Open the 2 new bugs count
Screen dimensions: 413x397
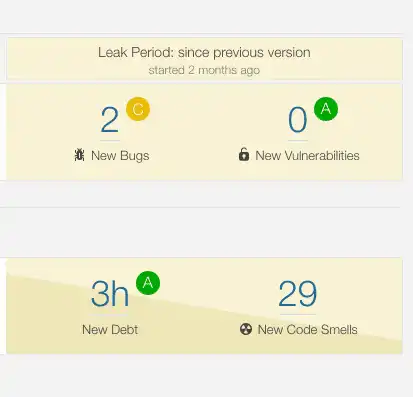pyautogui.click(x=110, y=120)
